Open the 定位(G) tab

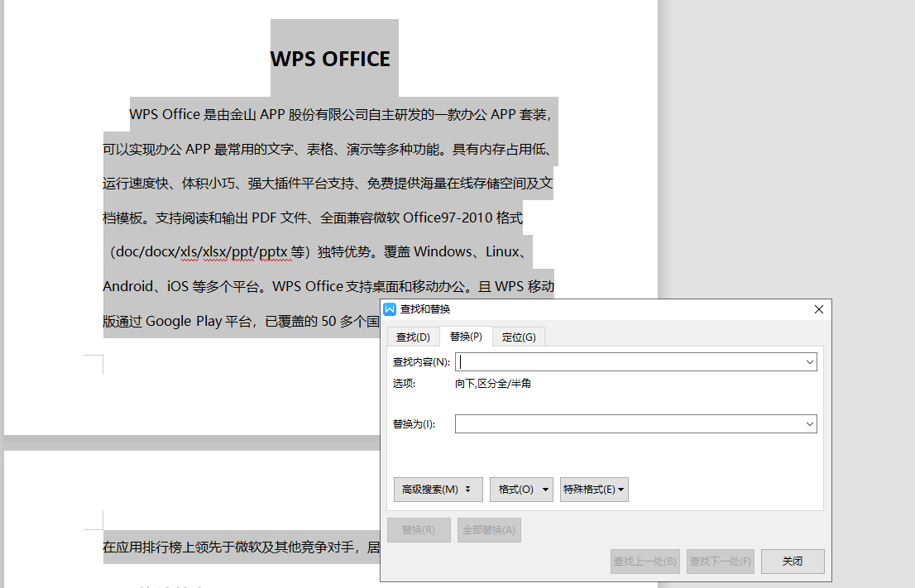click(x=519, y=337)
